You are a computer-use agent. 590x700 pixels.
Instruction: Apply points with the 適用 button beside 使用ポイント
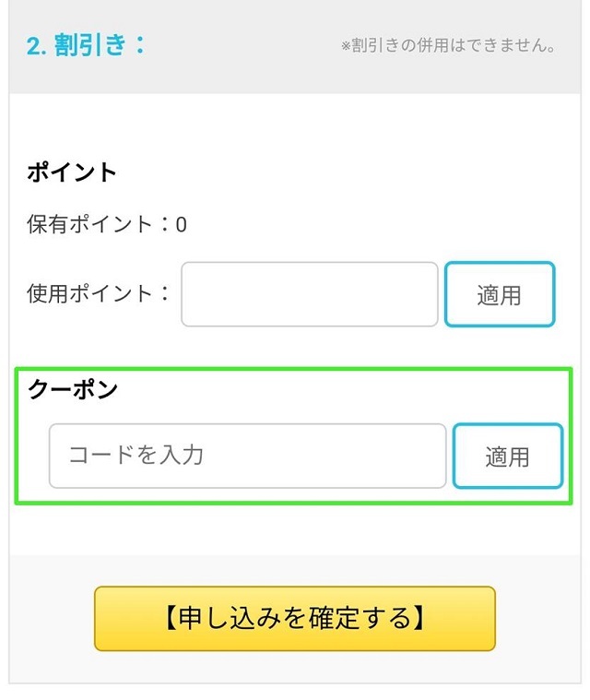pyautogui.click(x=500, y=294)
